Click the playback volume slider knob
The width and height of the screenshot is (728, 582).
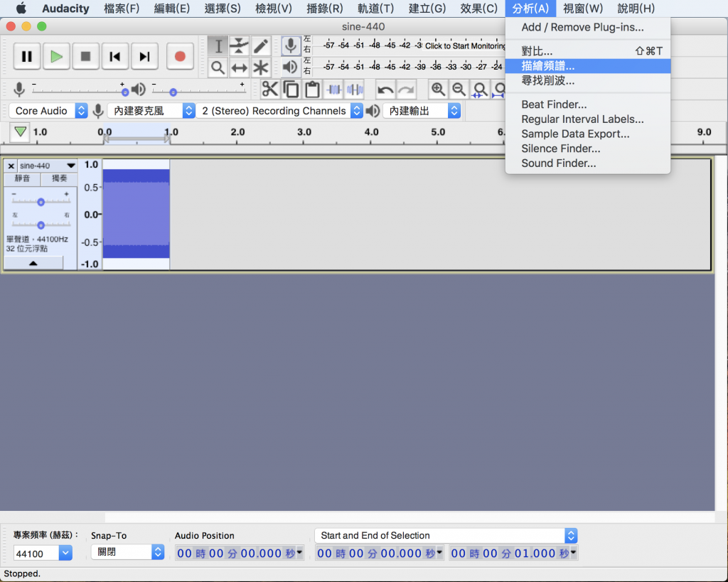click(x=173, y=92)
